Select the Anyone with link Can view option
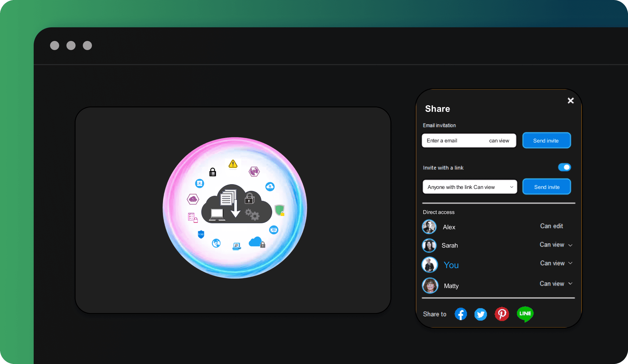The width and height of the screenshot is (628, 364). pyautogui.click(x=469, y=187)
